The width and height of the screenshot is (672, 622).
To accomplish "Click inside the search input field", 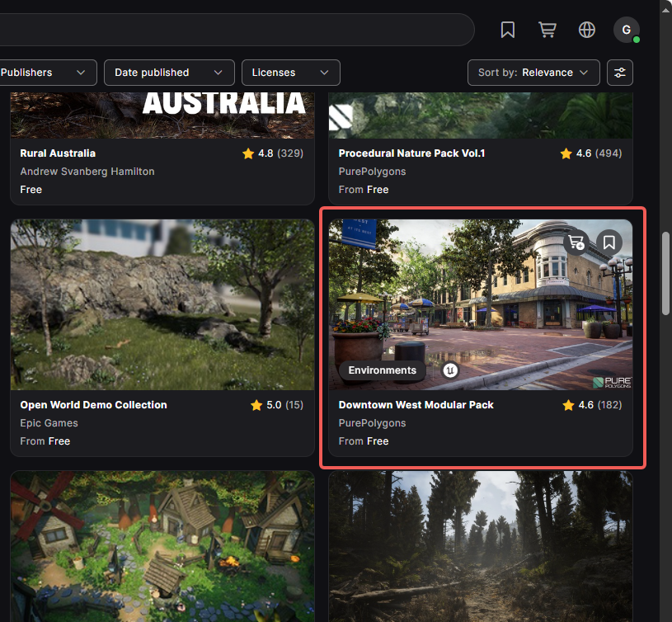I will [x=236, y=30].
